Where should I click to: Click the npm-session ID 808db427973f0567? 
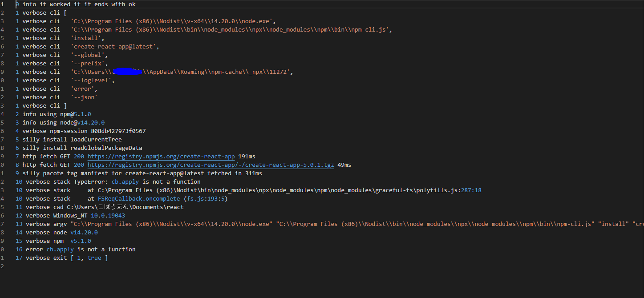point(118,131)
